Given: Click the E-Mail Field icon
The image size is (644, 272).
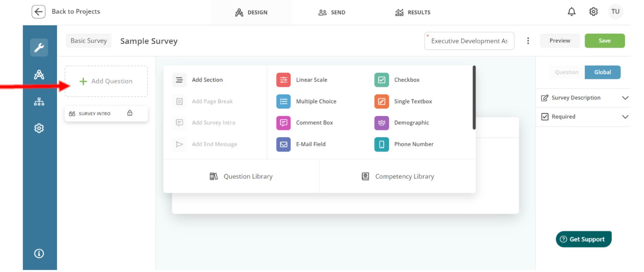Looking at the screenshot, I should coord(283,144).
